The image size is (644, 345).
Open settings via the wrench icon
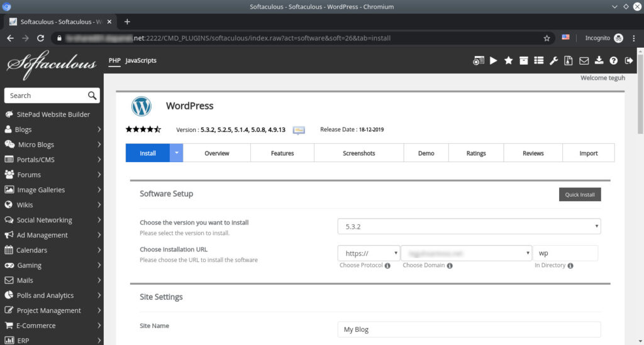point(553,61)
